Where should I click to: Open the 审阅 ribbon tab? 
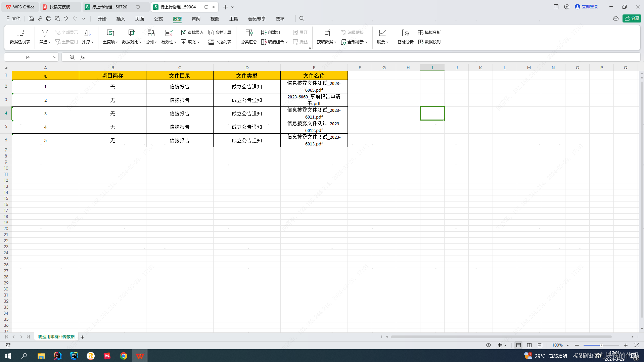click(196, 19)
